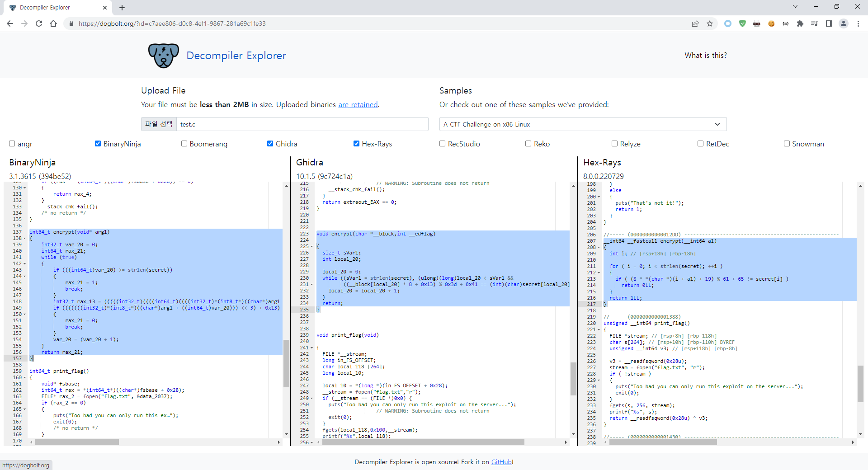Enable the Relyze decompiler checkbox

(x=614, y=144)
